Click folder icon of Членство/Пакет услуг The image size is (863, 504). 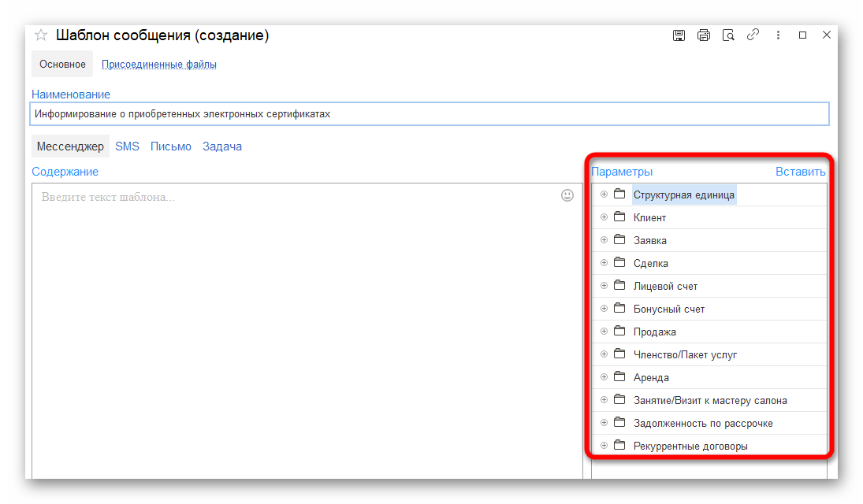tap(619, 354)
